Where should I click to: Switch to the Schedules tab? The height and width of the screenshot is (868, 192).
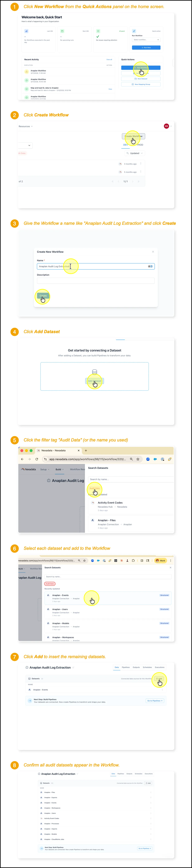click(x=147, y=667)
